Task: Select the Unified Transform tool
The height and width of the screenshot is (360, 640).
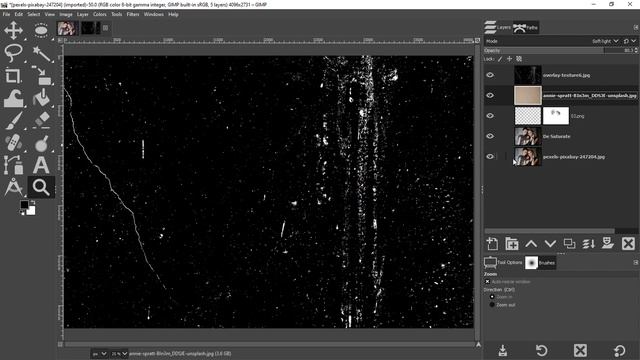Action: [41, 76]
